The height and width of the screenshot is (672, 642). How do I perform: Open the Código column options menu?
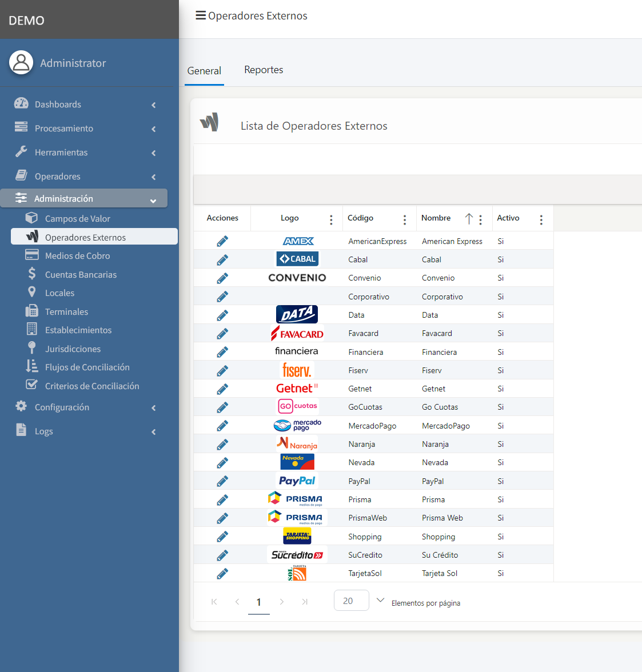[x=404, y=220]
